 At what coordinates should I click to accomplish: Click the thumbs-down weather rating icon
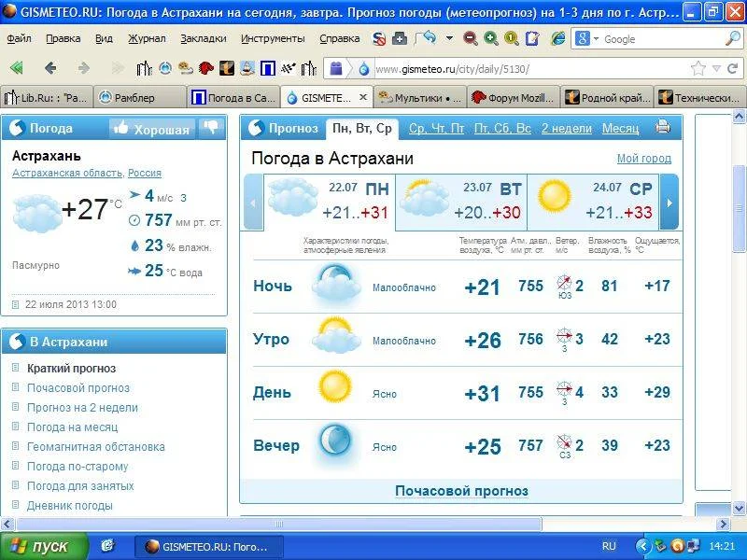211,128
